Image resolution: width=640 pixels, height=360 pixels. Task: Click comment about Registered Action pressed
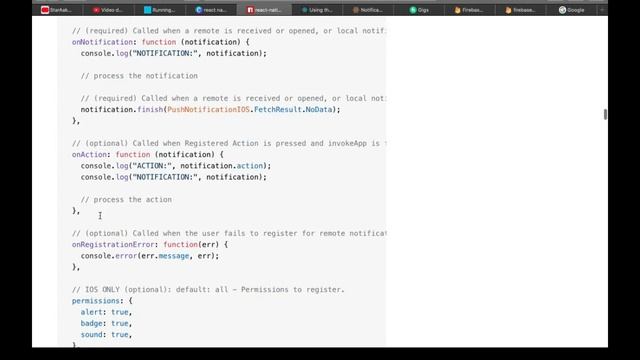click(x=229, y=143)
